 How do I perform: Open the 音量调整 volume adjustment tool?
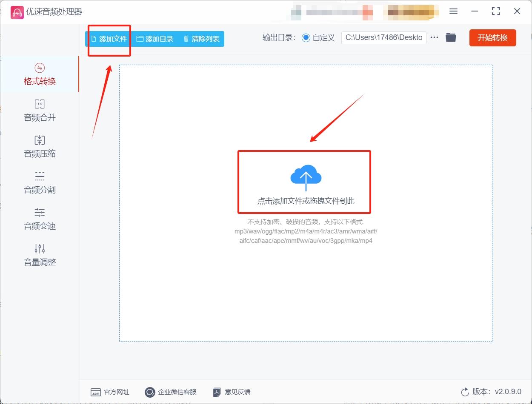[x=39, y=256]
